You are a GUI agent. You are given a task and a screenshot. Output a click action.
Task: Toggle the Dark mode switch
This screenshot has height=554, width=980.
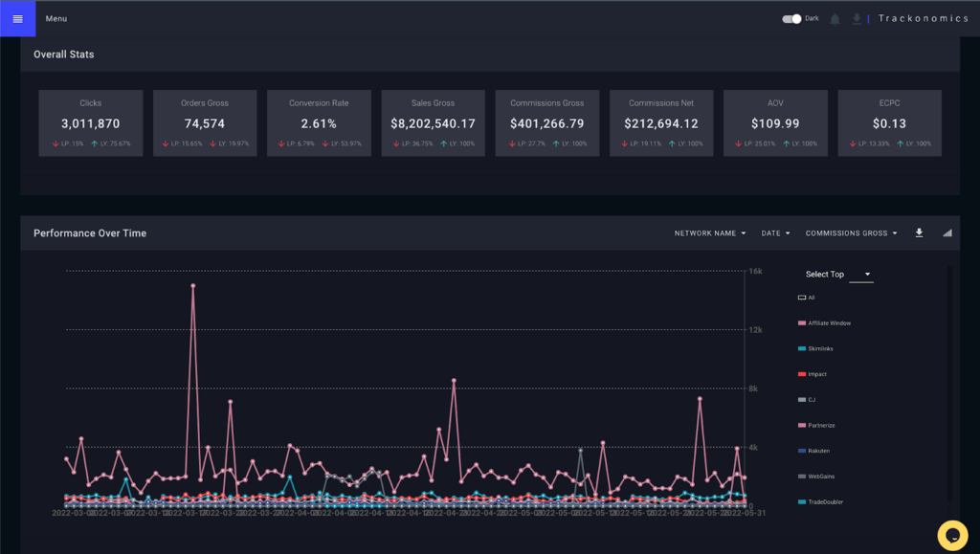[x=791, y=18]
